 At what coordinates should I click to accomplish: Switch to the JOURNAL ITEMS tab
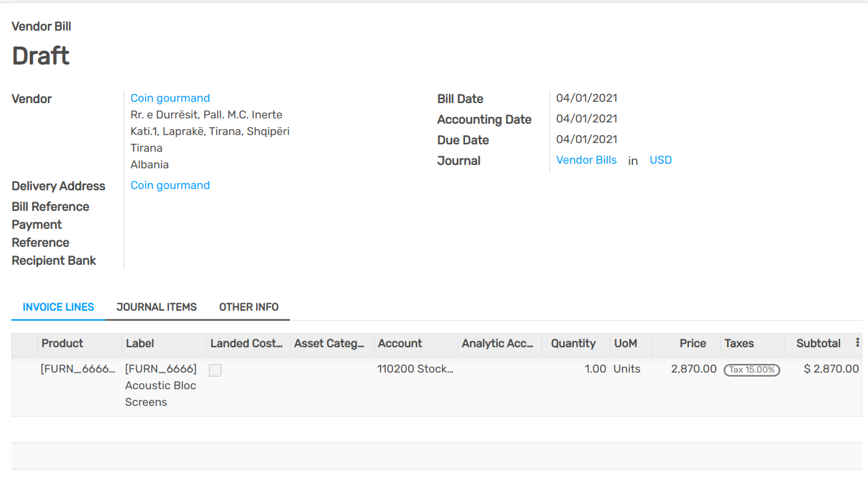[x=156, y=307]
